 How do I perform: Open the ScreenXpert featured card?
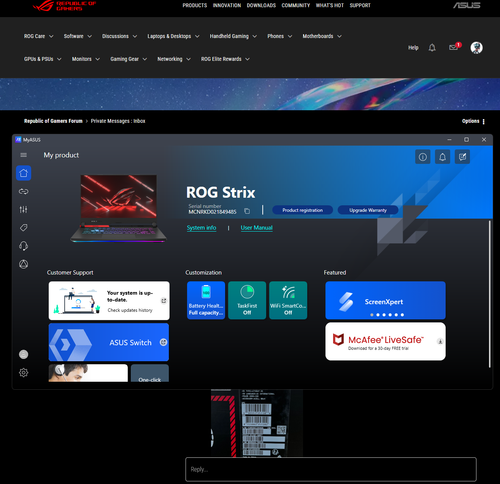point(385,300)
